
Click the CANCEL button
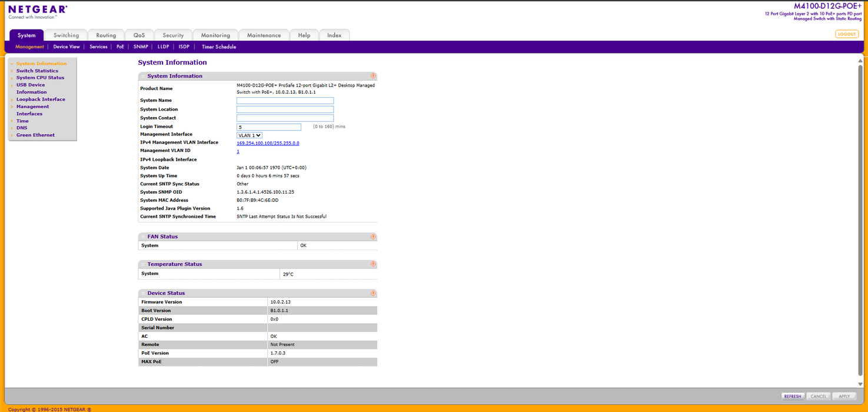(x=819, y=396)
